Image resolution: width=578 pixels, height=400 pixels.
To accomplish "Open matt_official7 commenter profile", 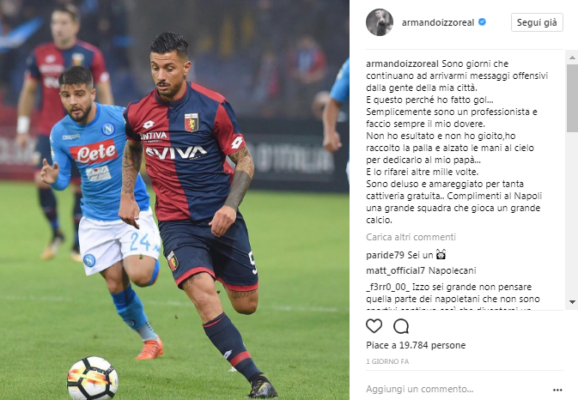I will (395, 271).
